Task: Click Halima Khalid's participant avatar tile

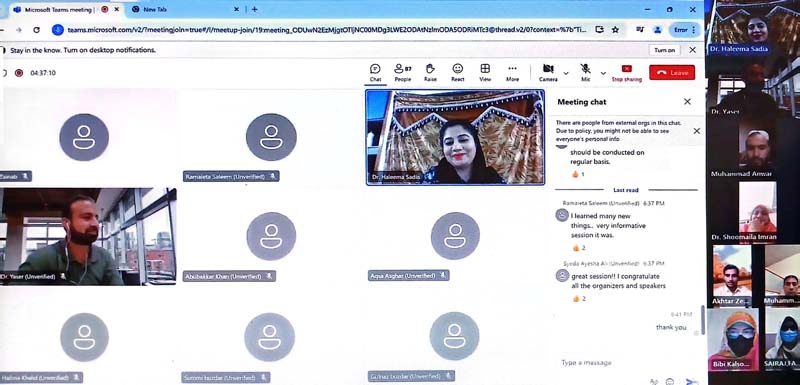Action: [84, 337]
